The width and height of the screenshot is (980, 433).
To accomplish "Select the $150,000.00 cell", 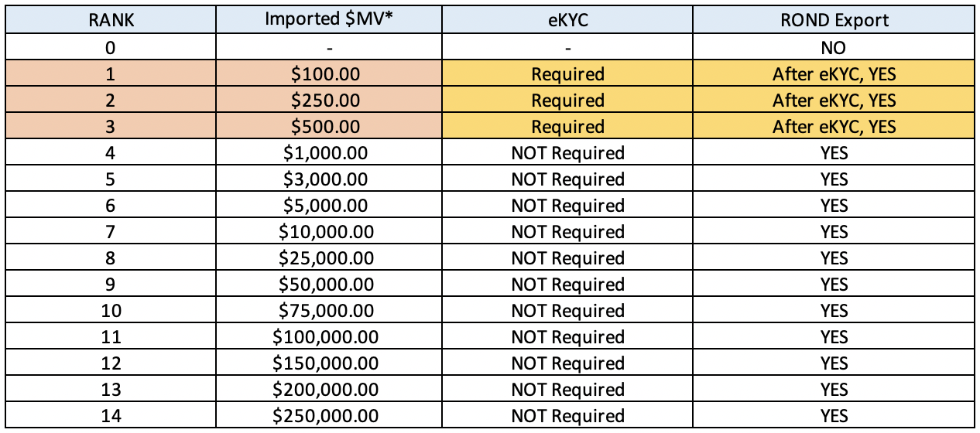I will (x=330, y=363).
